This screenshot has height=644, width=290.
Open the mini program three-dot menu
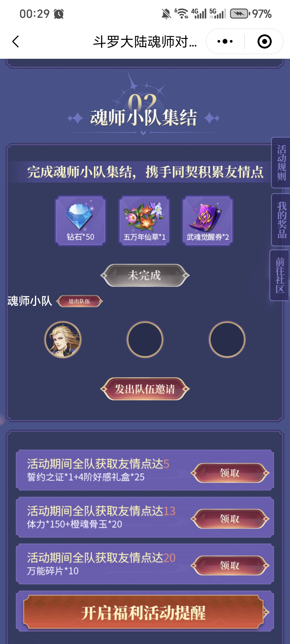pyautogui.click(x=225, y=41)
